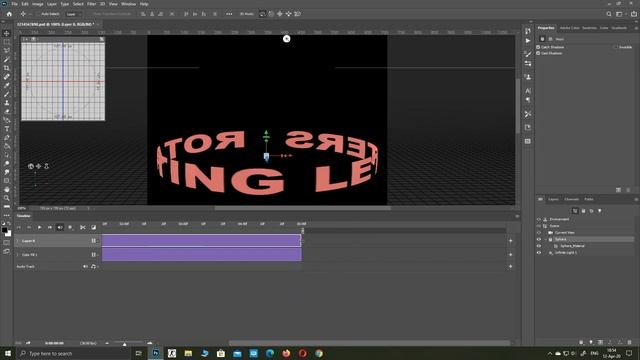Toggle visibility of Infinite Light 1

click(539, 253)
